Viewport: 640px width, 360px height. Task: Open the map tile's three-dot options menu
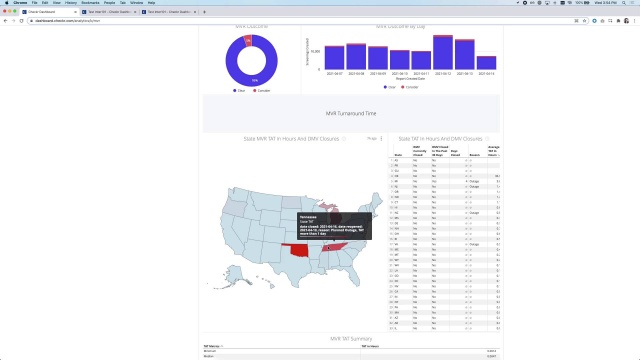point(381,139)
